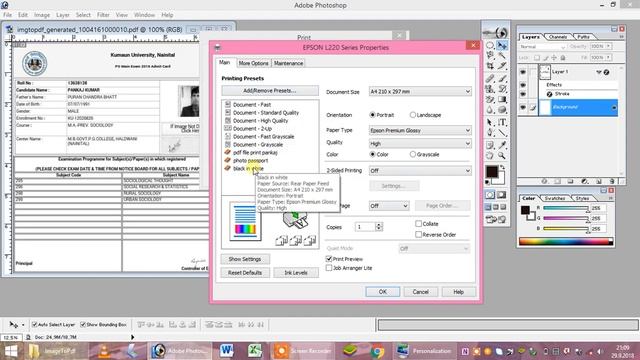Select the Crop tool

[490, 66]
